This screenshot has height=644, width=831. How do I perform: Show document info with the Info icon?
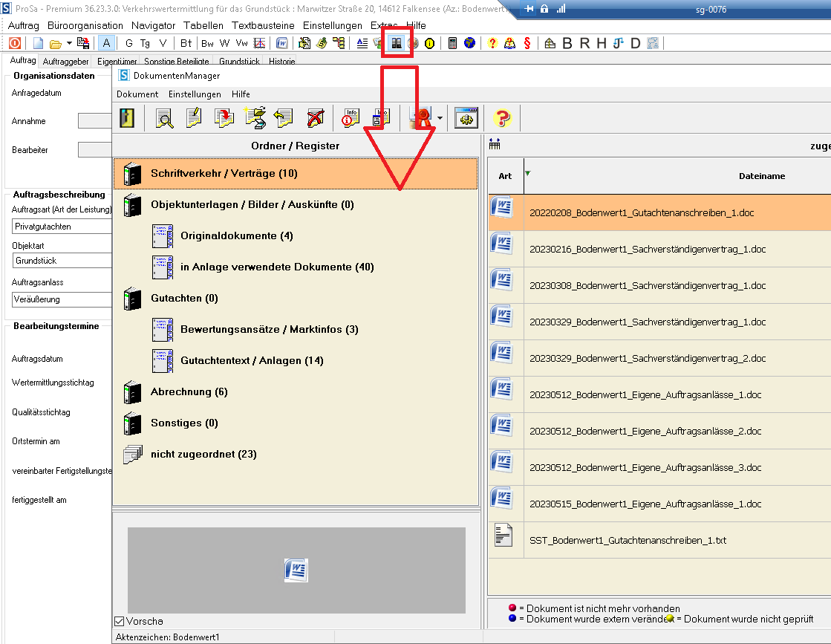351,117
